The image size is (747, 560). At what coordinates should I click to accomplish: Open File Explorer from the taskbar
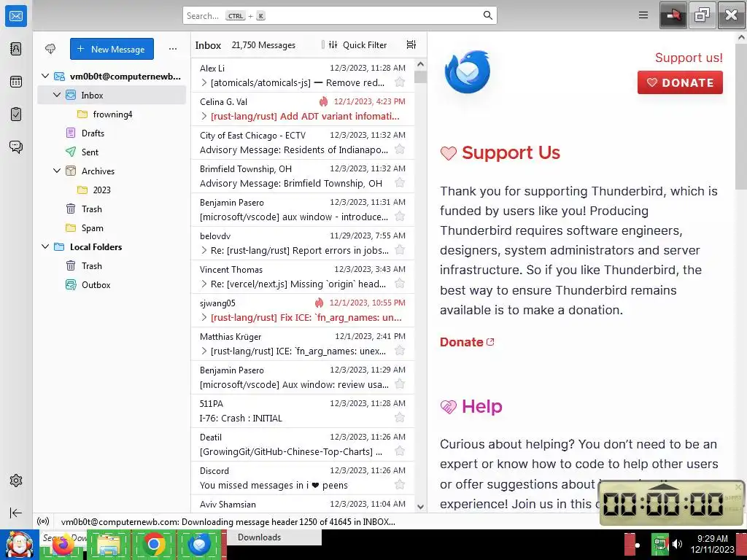108,545
